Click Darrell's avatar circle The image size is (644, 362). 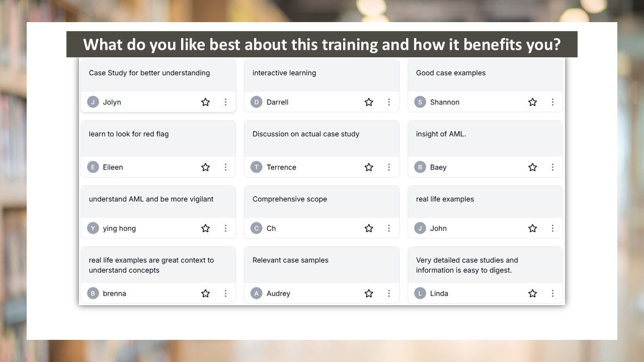[257, 102]
